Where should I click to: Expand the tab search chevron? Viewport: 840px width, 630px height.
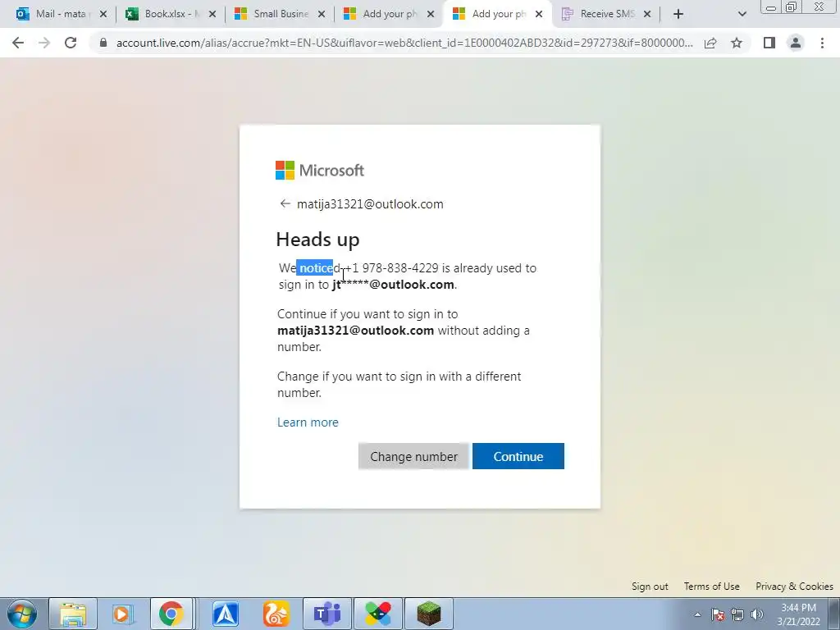point(742,14)
